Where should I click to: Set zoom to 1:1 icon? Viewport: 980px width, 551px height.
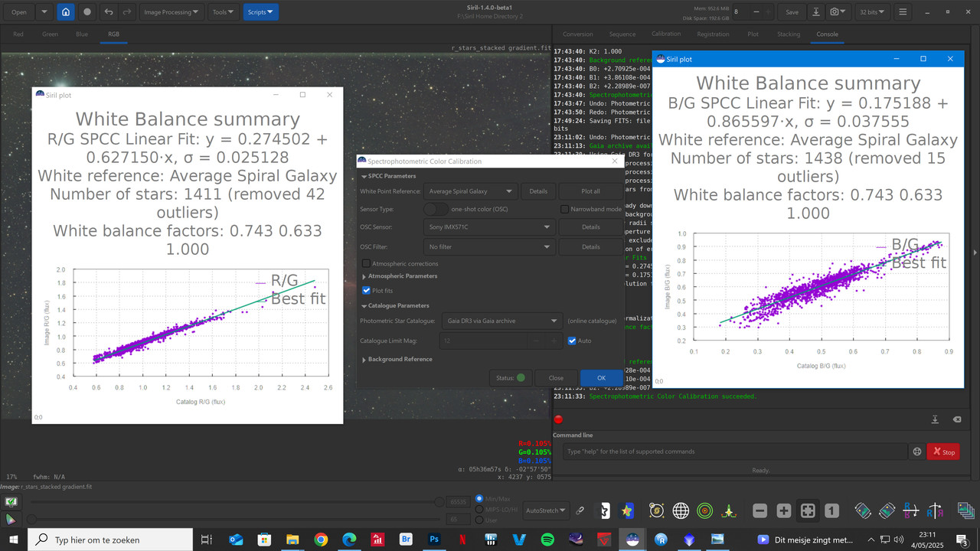(831, 510)
